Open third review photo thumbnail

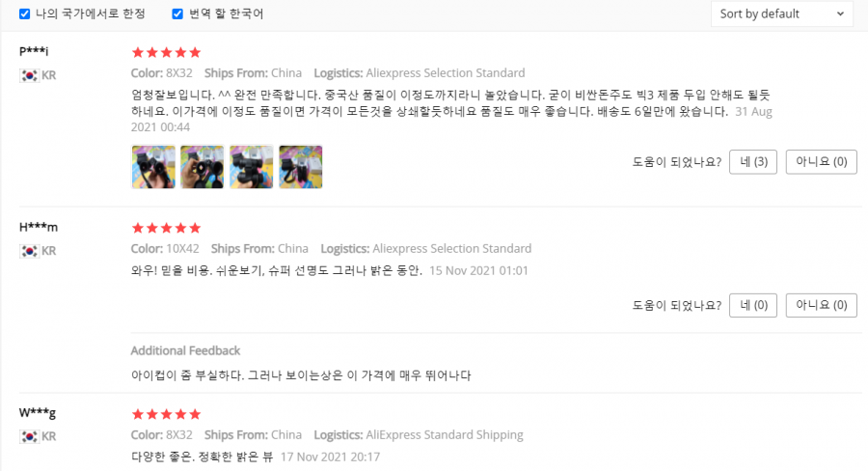click(x=252, y=167)
